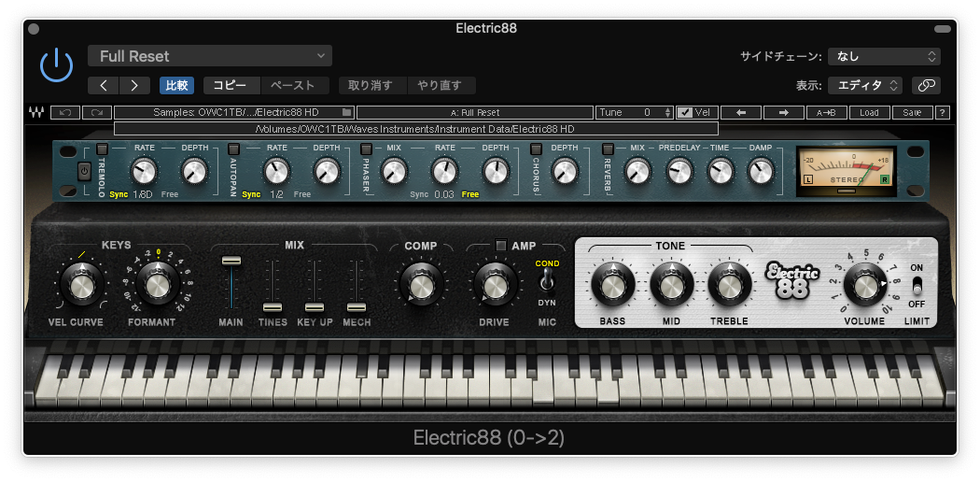The image size is (980, 482).
Task: Open the サイドチェーン なし dropdown
Action: pyautogui.click(x=884, y=56)
